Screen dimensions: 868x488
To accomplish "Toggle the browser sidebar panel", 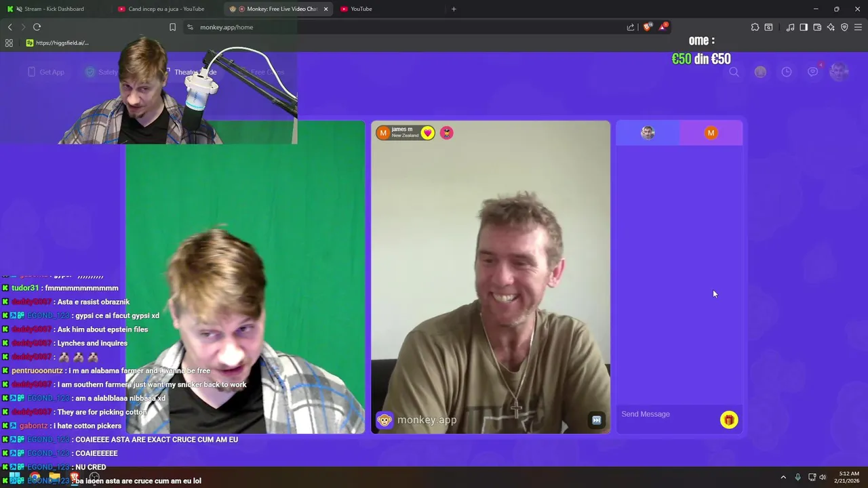I will [x=804, y=27].
